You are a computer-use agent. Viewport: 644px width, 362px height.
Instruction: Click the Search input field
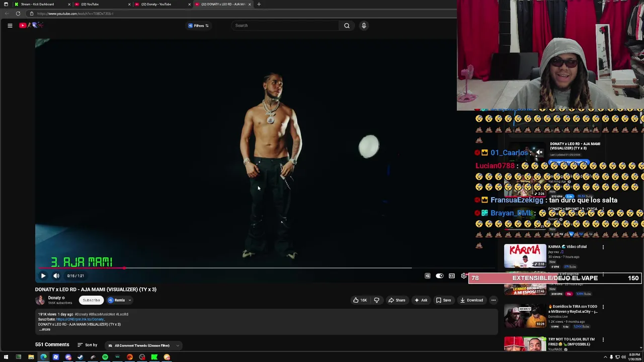[x=286, y=26]
